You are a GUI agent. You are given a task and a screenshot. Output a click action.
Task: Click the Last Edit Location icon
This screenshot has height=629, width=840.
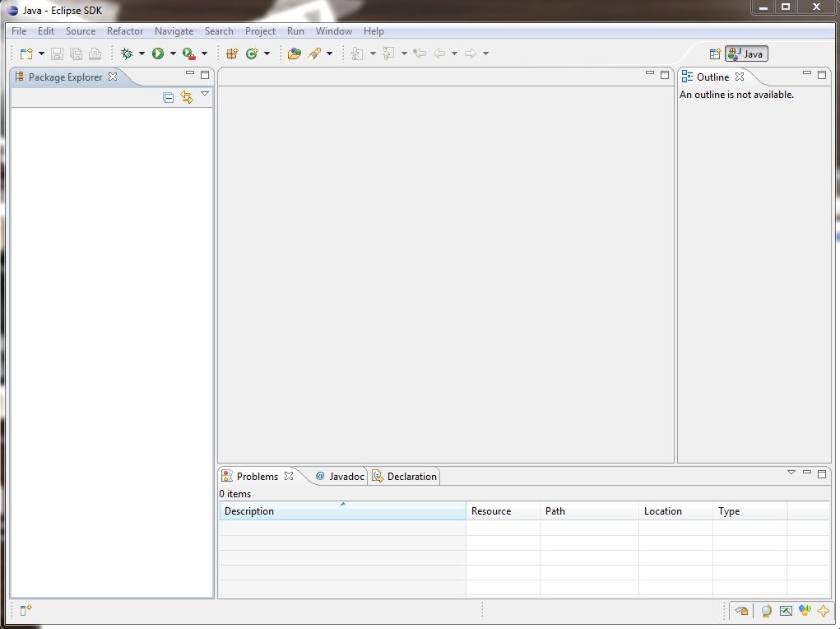(420, 54)
